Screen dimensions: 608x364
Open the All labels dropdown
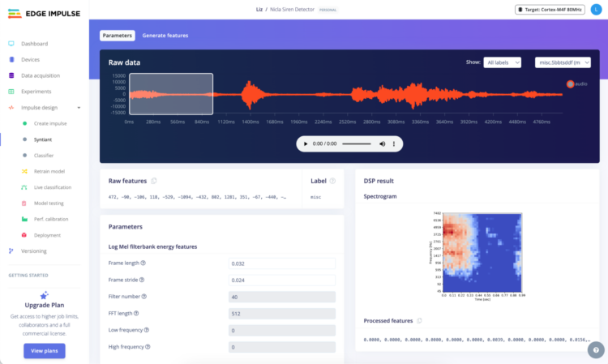pyautogui.click(x=502, y=62)
